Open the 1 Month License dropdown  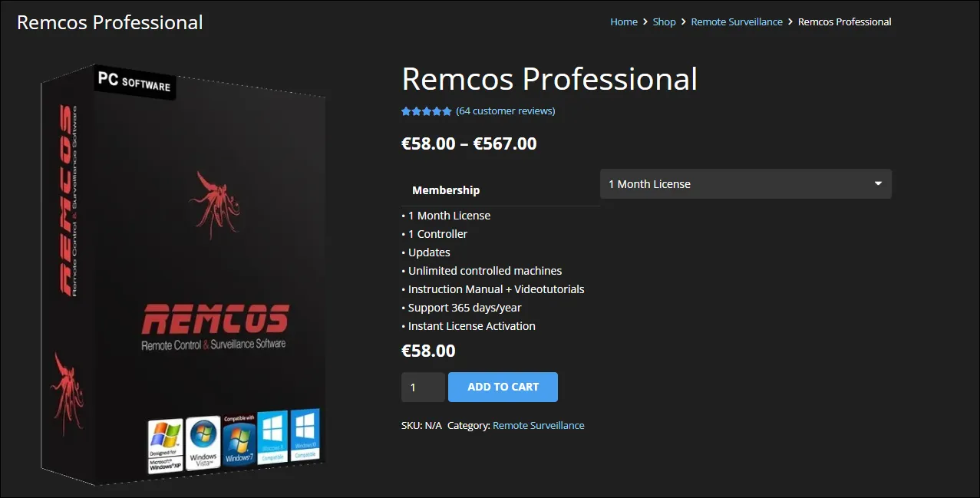tap(745, 184)
